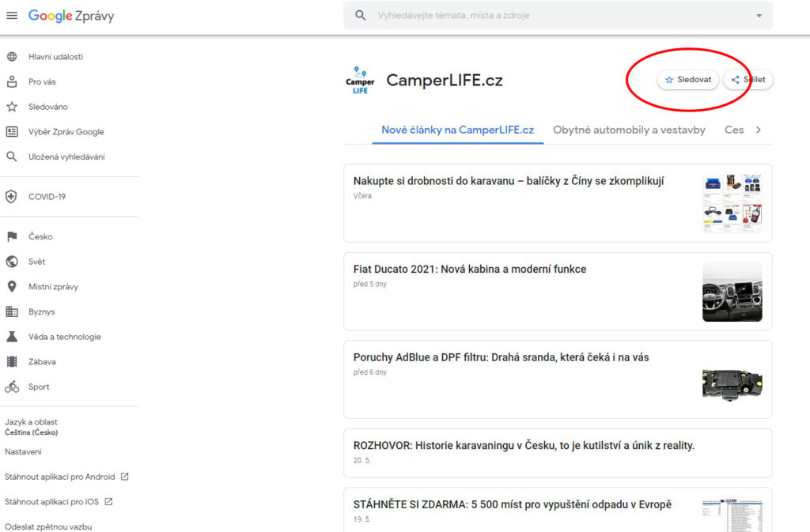Click the newspaper icon for Výběr Zpráv Google
This screenshot has height=532, width=810.
coord(12,131)
